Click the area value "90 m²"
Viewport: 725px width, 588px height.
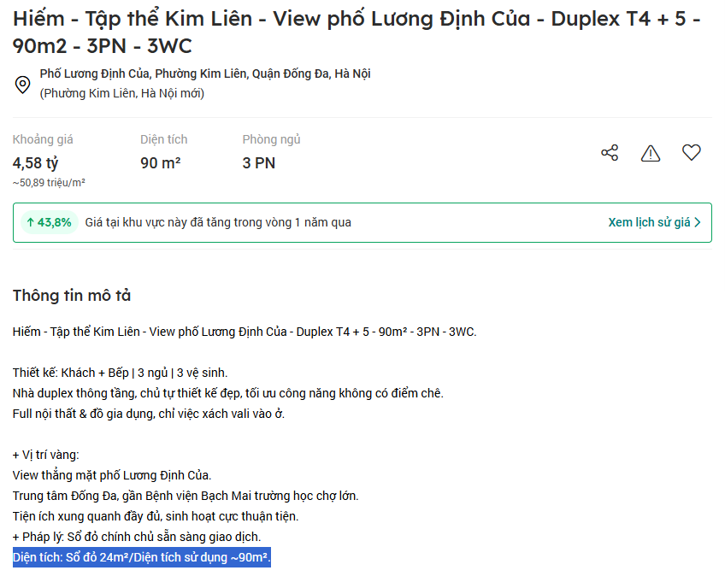click(160, 162)
